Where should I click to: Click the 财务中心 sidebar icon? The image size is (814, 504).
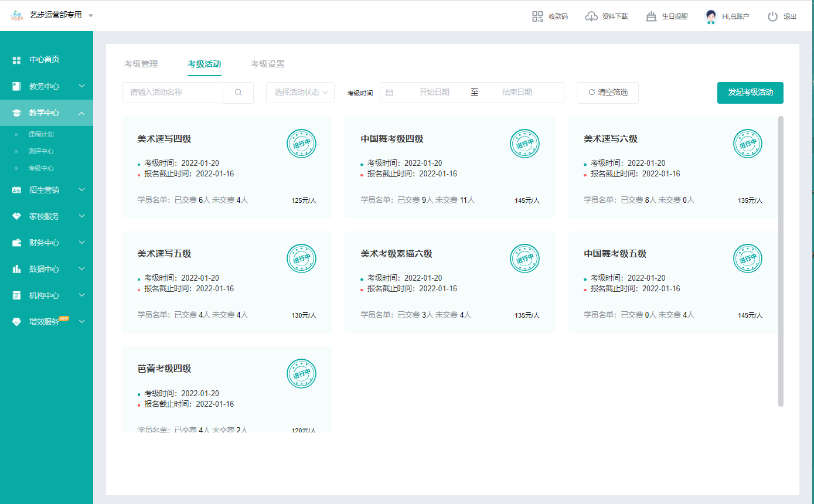click(16, 242)
